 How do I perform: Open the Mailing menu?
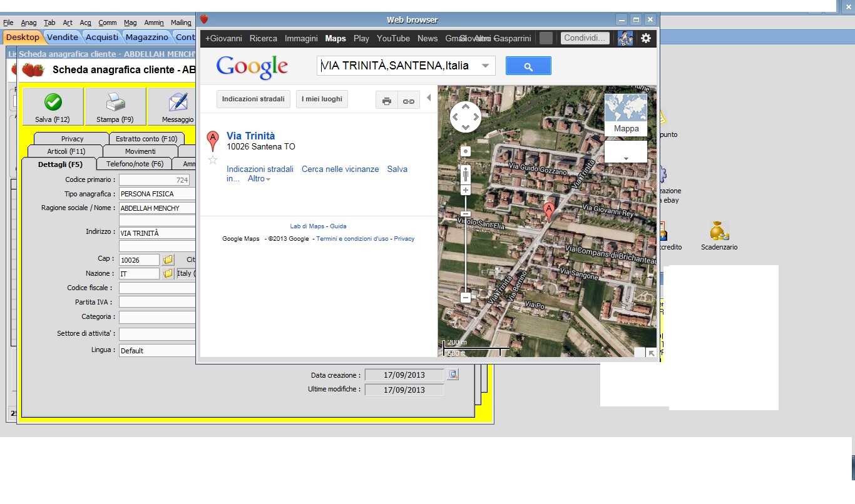pos(181,23)
